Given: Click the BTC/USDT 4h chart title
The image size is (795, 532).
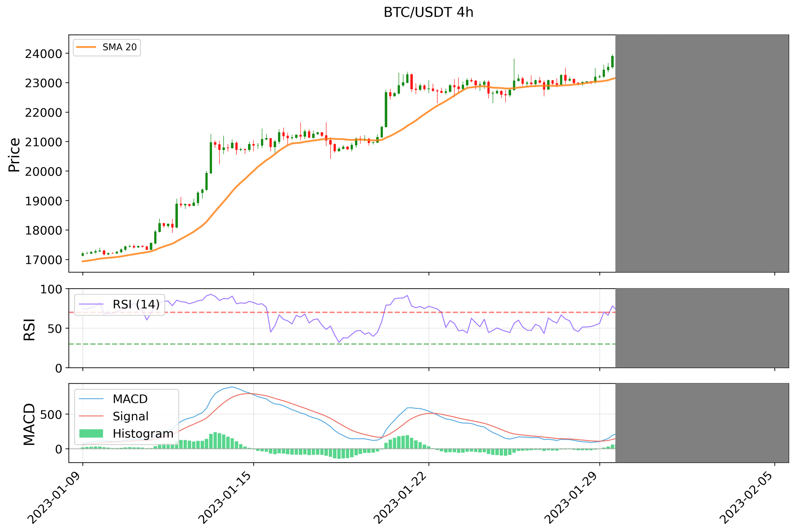Looking at the screenshot, I should tap(428, 13).
